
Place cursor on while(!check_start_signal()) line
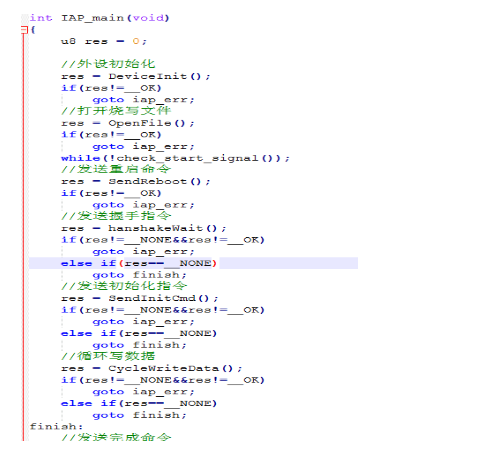(x=175, y=158)
